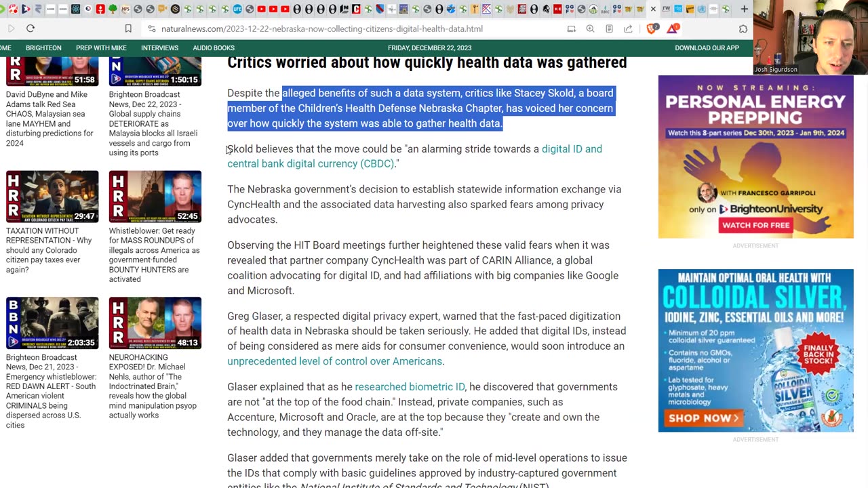868x488 pixels.
Task: Click the cast/picture-in-picture icon in the address bar
Action: coord(572,29)
